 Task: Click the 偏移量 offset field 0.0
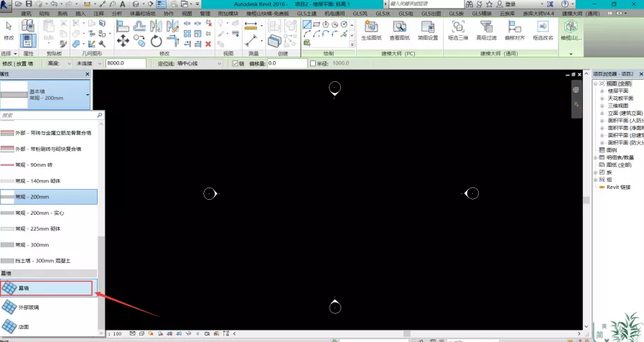click(x=287, y=63)
